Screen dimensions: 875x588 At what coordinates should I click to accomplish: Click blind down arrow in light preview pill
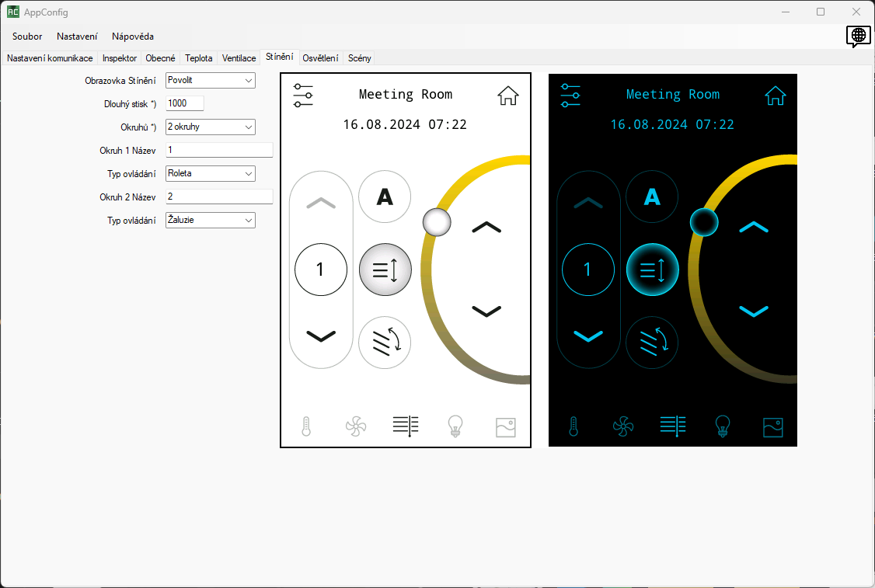(x=321, y=336)
